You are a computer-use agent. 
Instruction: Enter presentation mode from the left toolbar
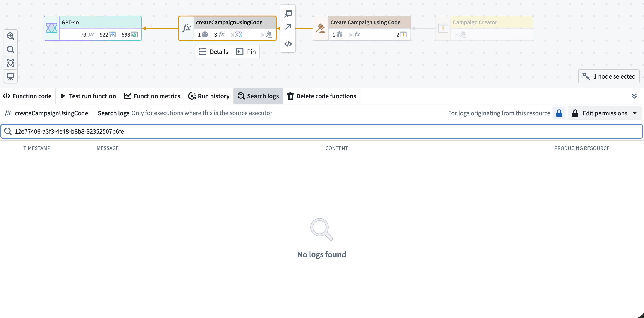coord(10,76)
